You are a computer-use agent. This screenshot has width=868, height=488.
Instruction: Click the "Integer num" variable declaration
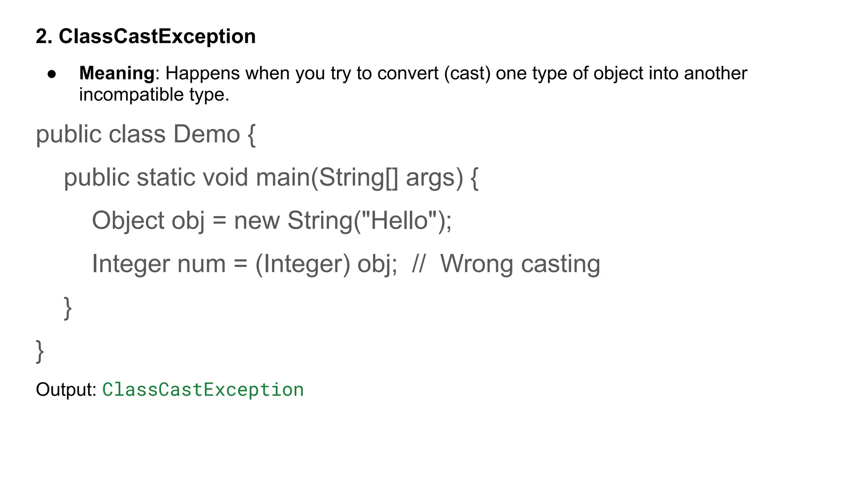pyautogui.click(x=159, y=264)
